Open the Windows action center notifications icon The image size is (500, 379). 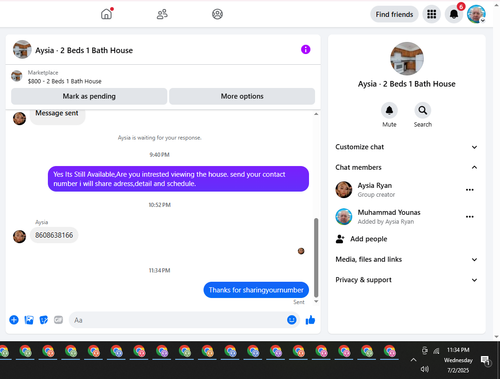point(485,360)
